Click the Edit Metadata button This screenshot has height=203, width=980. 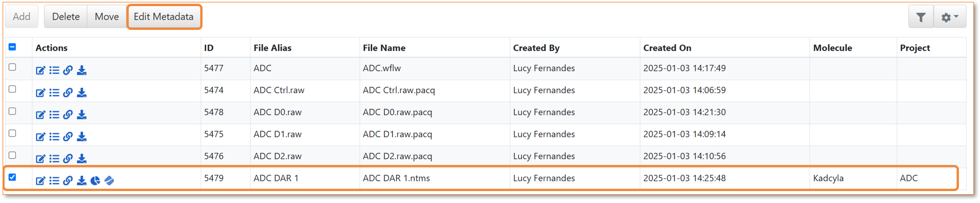click(164, 17)
